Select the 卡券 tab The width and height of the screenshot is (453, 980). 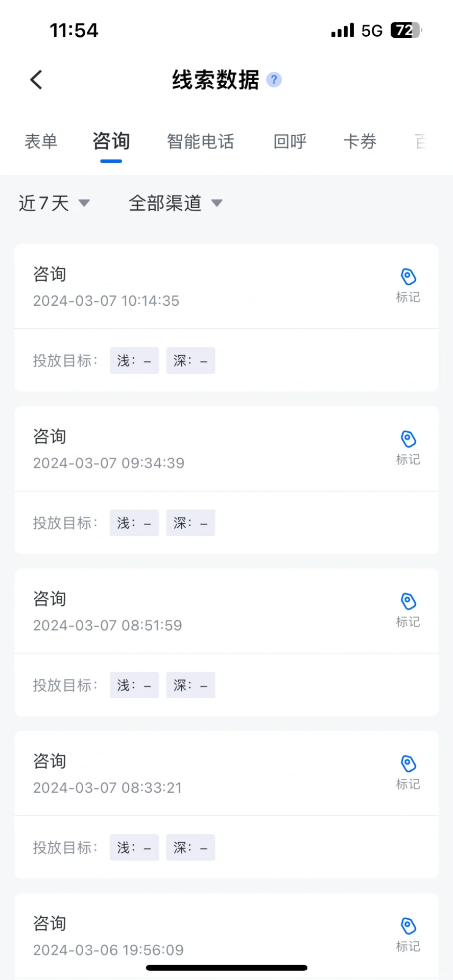[x=360, y=141]
